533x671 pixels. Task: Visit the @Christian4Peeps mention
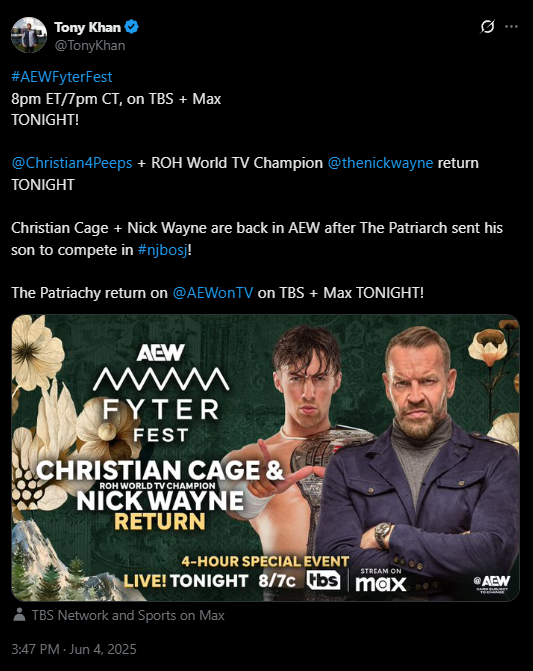point(72,163)
